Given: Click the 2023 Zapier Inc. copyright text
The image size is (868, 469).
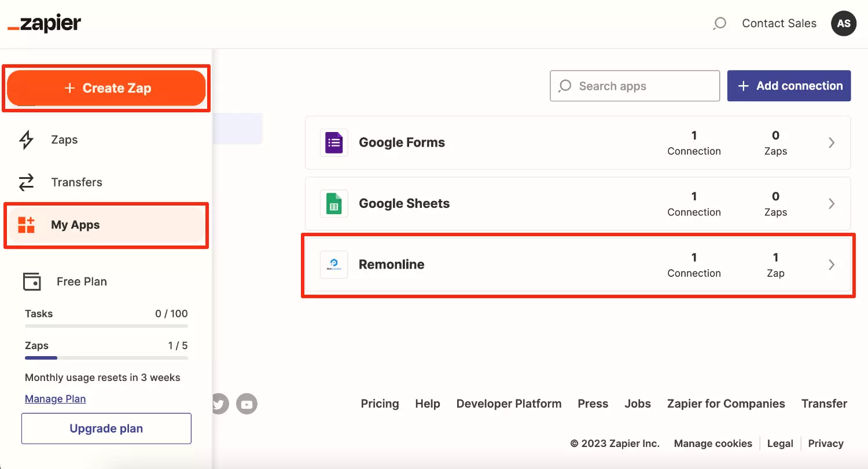Looking at the screenshot, I should (615, 444).
